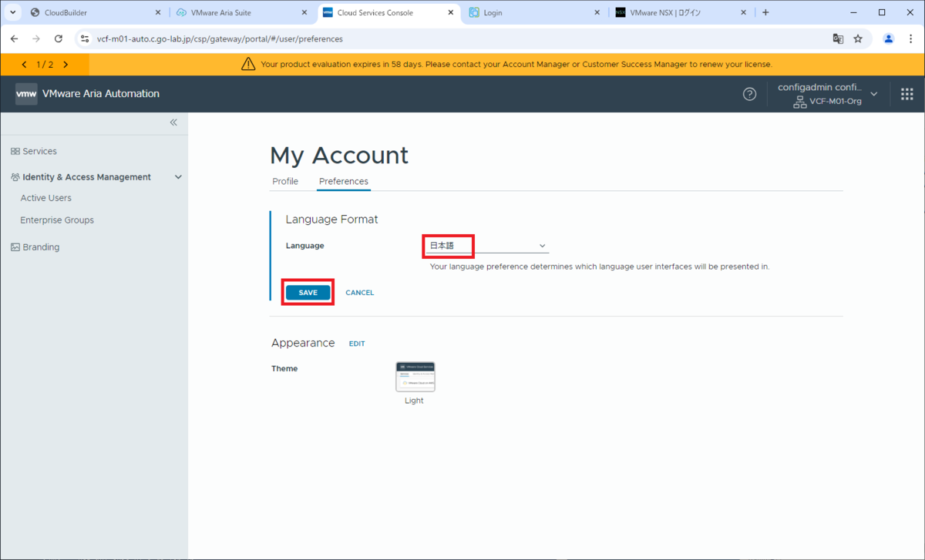Click the Services sidebar icon
Viewport: 925px width, 560px height.
point(15,152)
